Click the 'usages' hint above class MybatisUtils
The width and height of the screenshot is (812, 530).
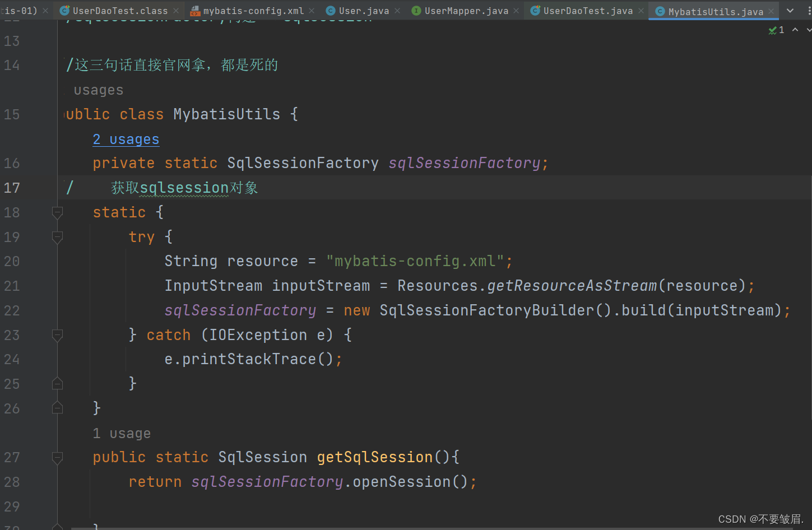tap(99, 90)
